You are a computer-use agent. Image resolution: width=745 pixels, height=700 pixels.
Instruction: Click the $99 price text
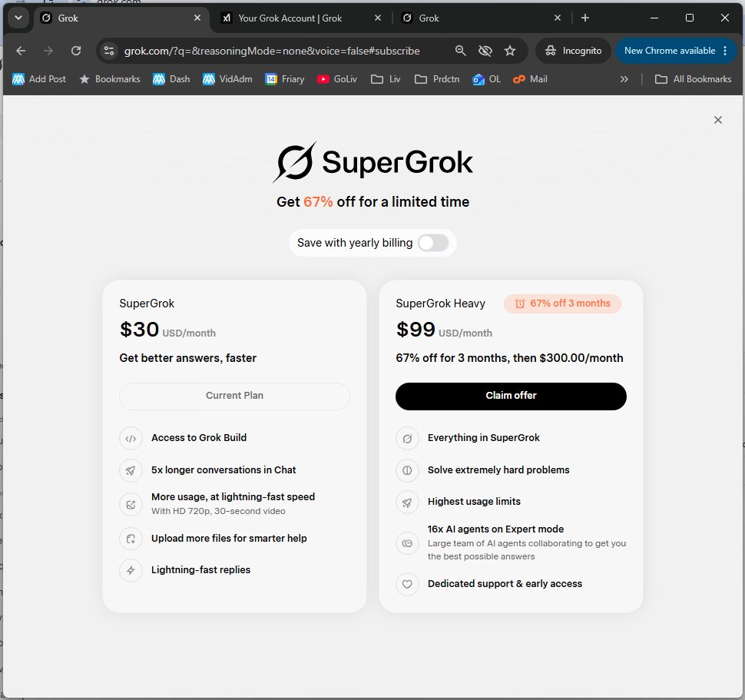coord(416,330)
